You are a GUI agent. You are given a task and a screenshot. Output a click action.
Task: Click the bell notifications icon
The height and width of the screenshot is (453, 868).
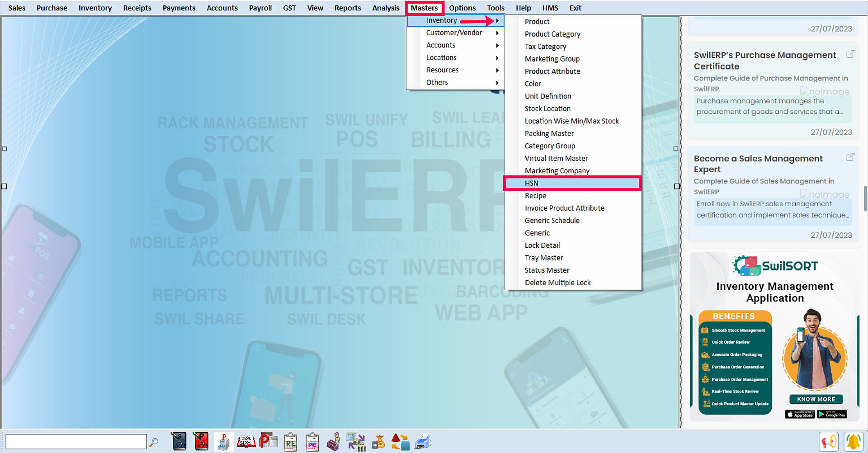click(854, 442)
